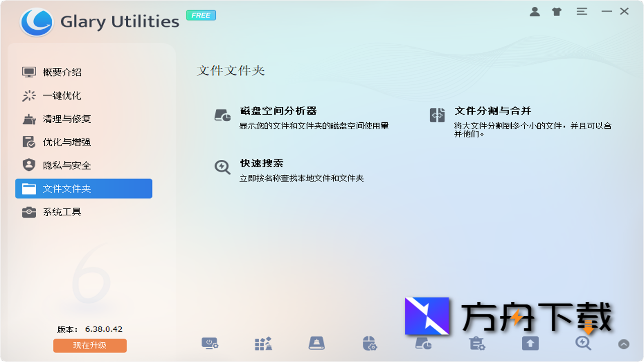Expand the bottom toolbar with the chevron

tap(623, 344)
